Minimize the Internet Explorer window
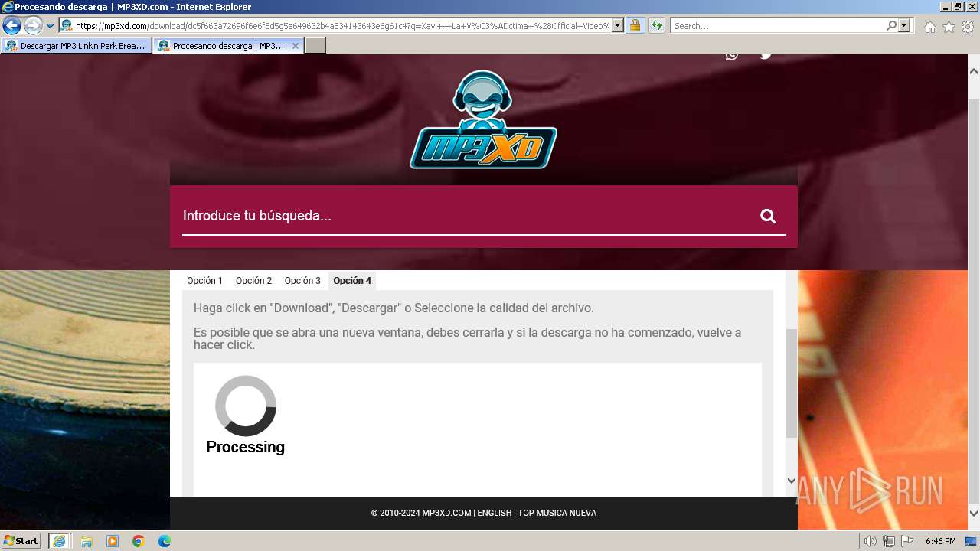The height and width of the screenshot is (551, 980). click(946, 7)
